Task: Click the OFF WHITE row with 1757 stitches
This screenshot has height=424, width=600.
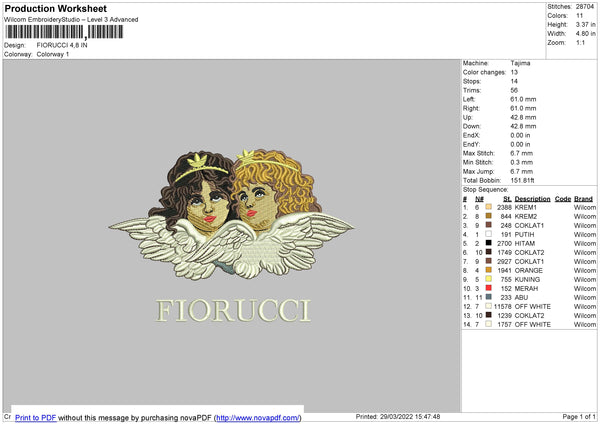Action: [x=529, y=324]
